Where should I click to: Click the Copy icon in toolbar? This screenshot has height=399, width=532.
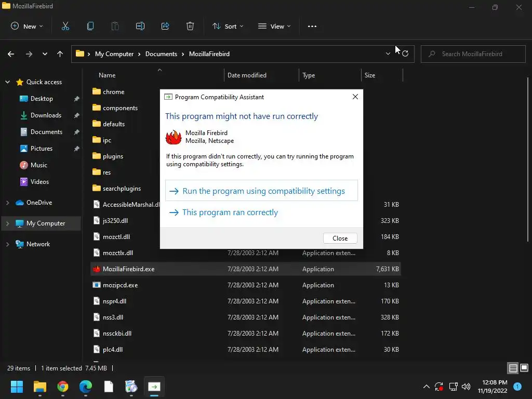[90, 26]
